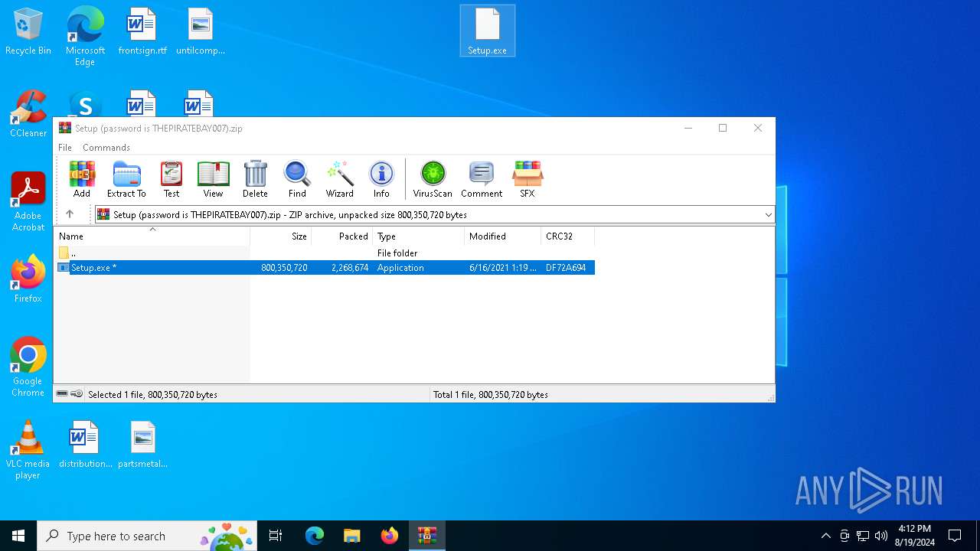This screenshot has width=980, height=551.
Task: Select the Extract To toolbar icon
Action: (x=126, y=180)
